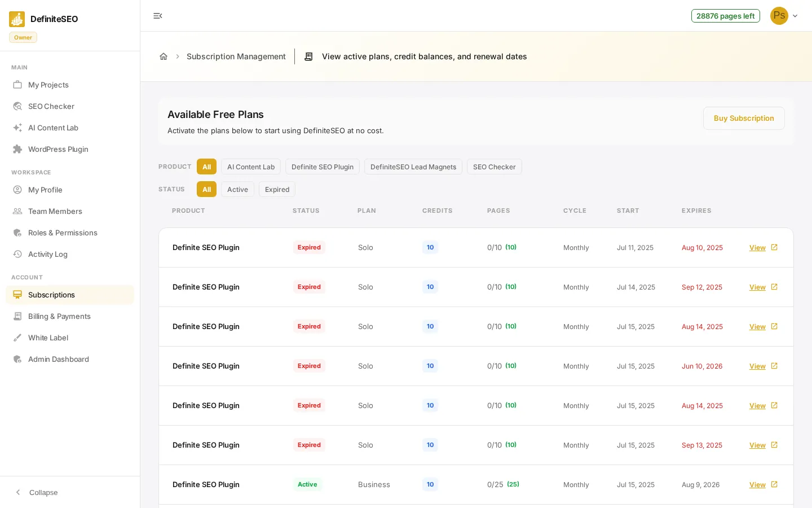Show only Active status subscriptions
The height and width of the screenshot is (508, 812).
[x=237, y=189]
